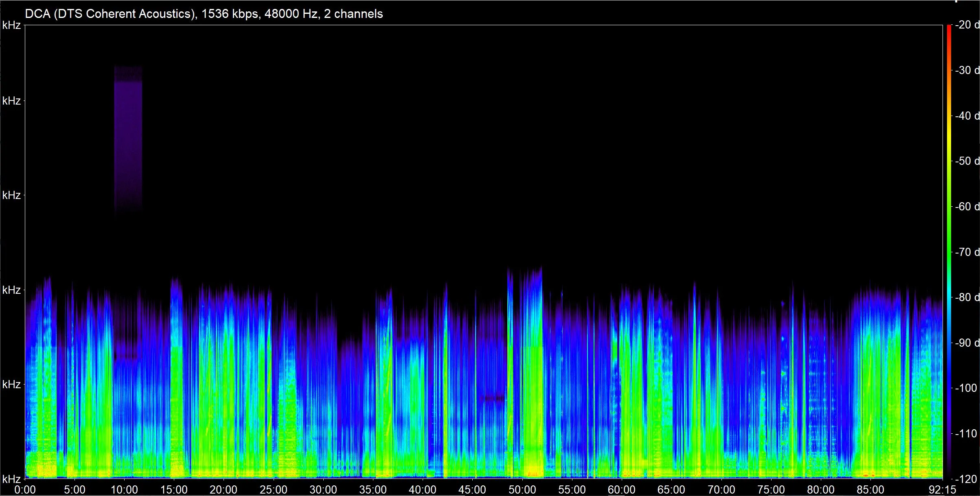
Task: Select the 10:00 time axis marker
Action: pos(124,489)
